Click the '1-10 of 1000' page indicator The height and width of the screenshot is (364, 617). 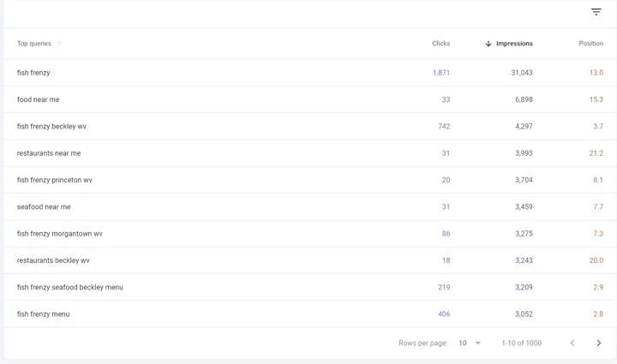coord(521,343)
